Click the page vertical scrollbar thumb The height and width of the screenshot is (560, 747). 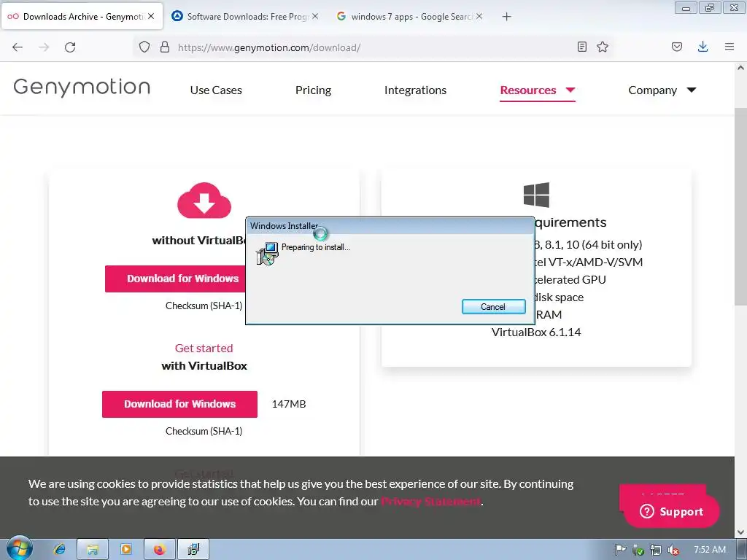click(x=741, y=207)
